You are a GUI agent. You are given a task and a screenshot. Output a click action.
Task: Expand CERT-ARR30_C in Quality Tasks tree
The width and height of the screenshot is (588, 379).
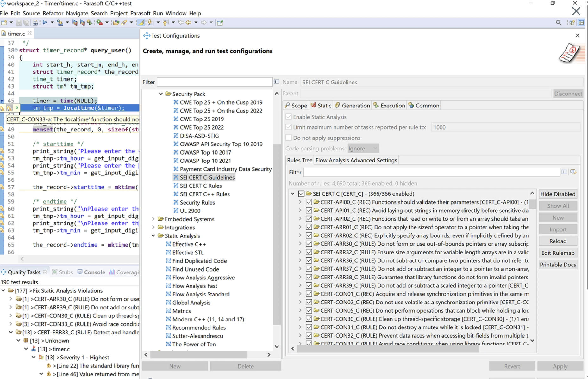click(11, 299)
